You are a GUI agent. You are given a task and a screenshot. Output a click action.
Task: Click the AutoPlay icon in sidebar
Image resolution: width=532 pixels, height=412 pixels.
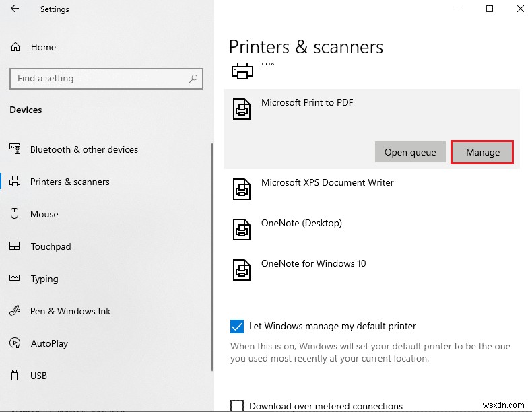coord(15,343)
